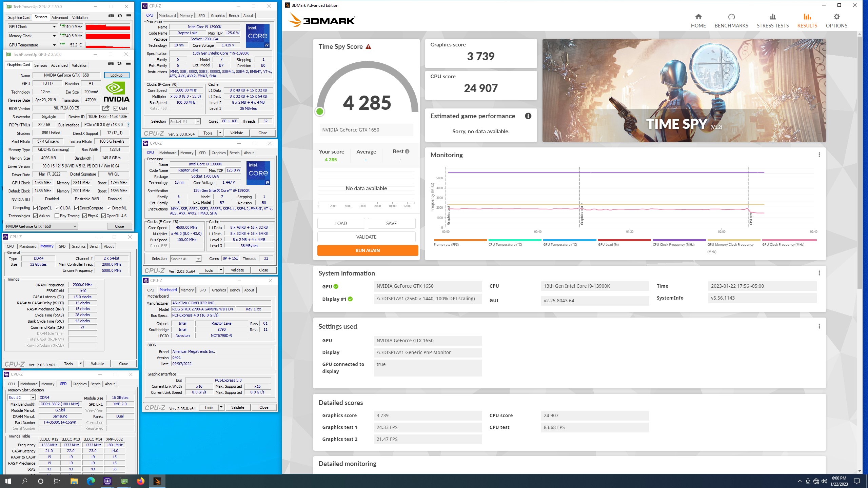This screenshot has width=868, height=488.
Task: Open taskbar volume icon
Action: tap(824, 481)
